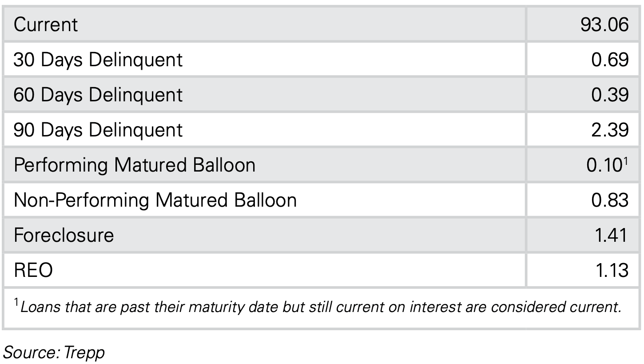Click the Source: Trepp caption
The height and width of the screenshot is (364, 644).
(x=54, y=352)
